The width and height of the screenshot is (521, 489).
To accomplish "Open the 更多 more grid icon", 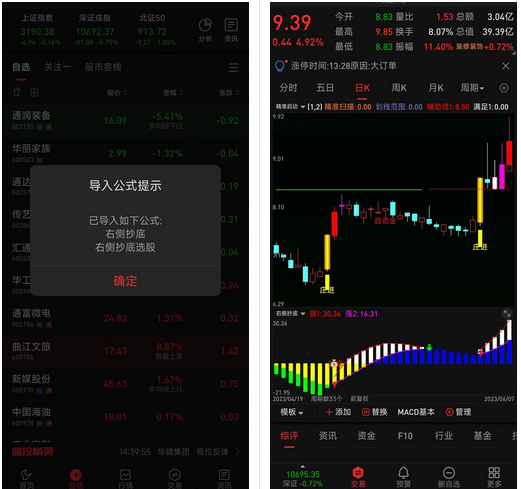I will (x=494, y=477).
